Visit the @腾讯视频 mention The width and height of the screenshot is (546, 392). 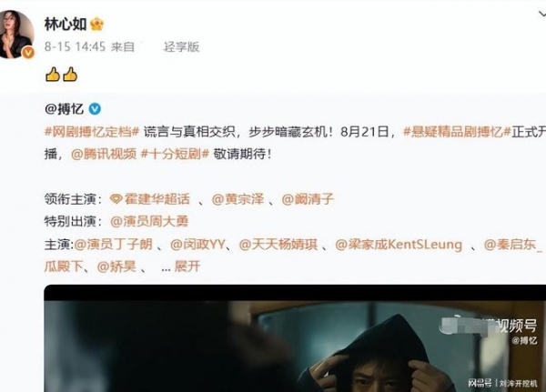click(104, 154)
